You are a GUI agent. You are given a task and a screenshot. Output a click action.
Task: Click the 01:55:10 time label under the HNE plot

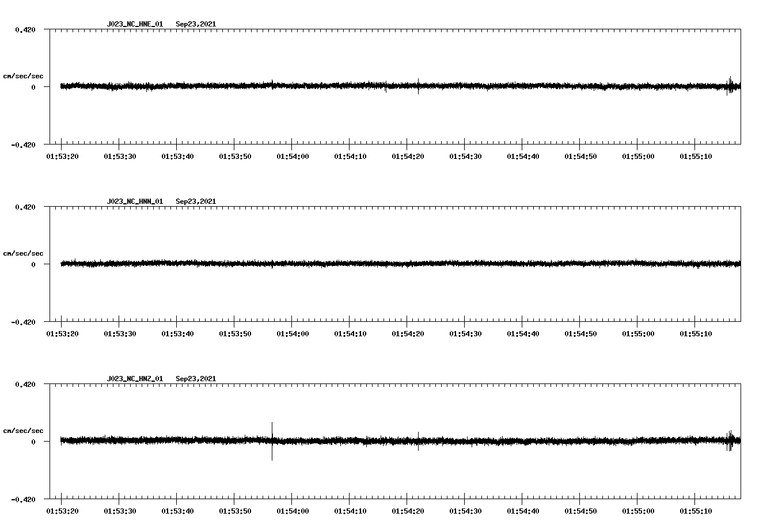click(696, 157)
